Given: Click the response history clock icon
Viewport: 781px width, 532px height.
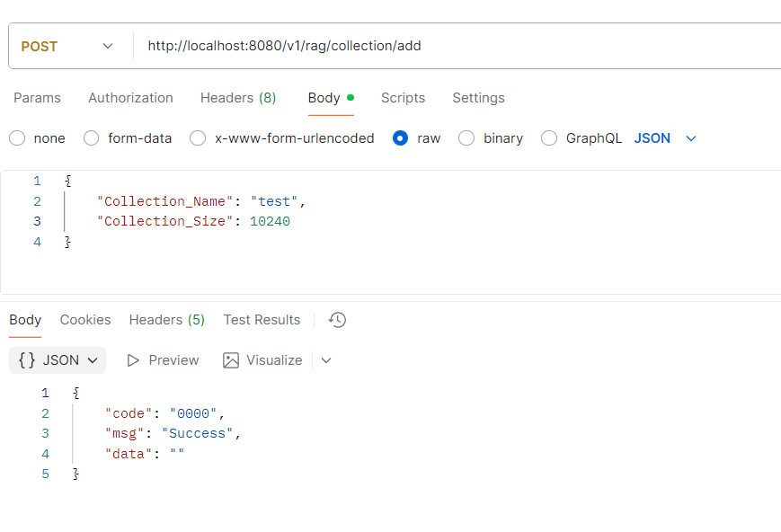Looking at the screenshot, I should [x=338, y=320].
